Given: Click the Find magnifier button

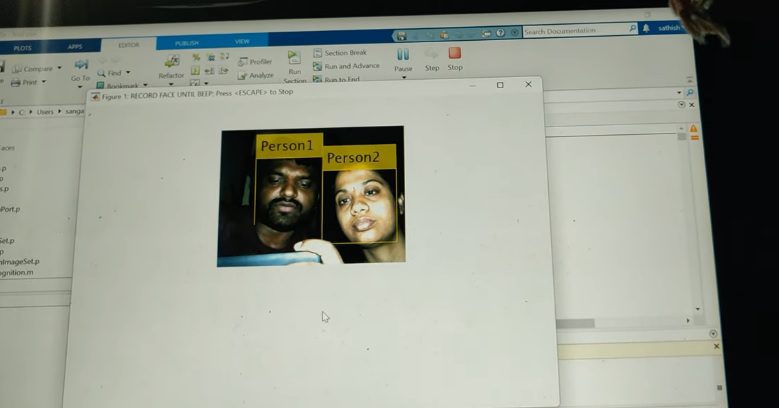Looking at the screenshot, I should pos(101,73).
